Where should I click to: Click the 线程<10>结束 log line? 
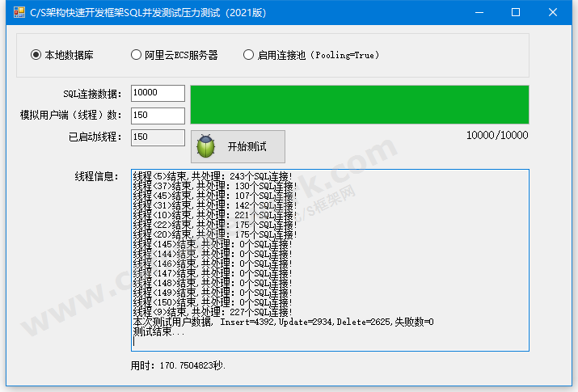pos(215,215)
